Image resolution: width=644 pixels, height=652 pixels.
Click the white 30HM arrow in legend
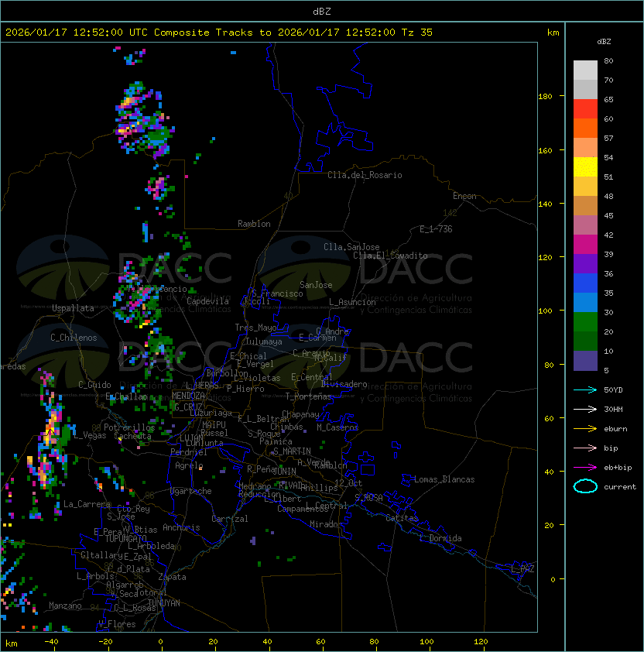click(x=585, y=409)
